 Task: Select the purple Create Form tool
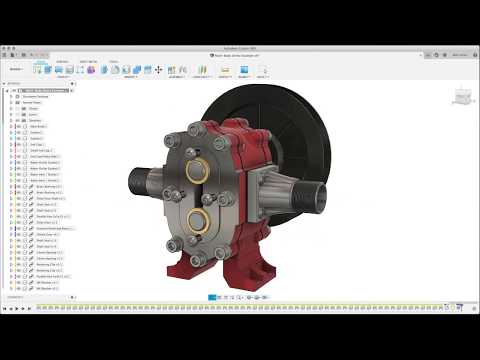coord(91,70)
